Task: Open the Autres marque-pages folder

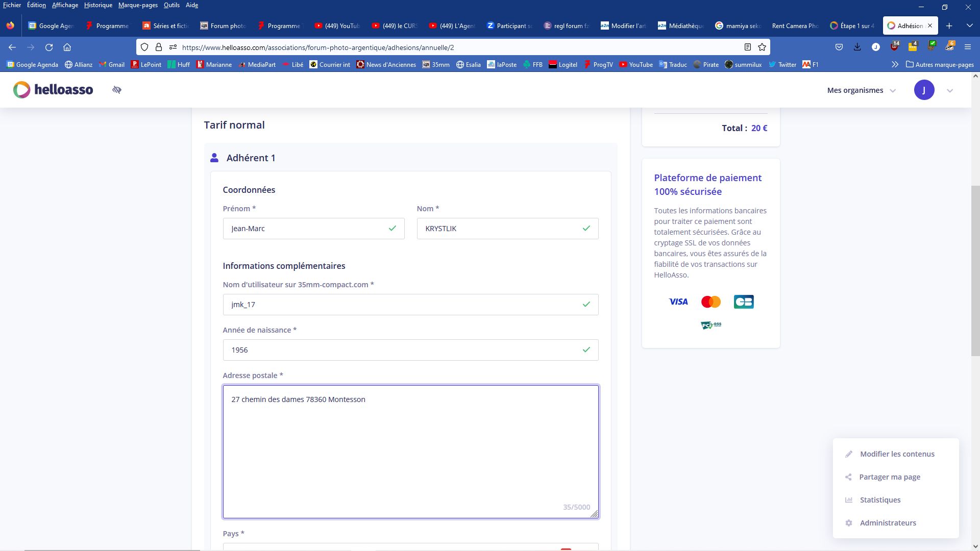Action: tap(940, 64)
